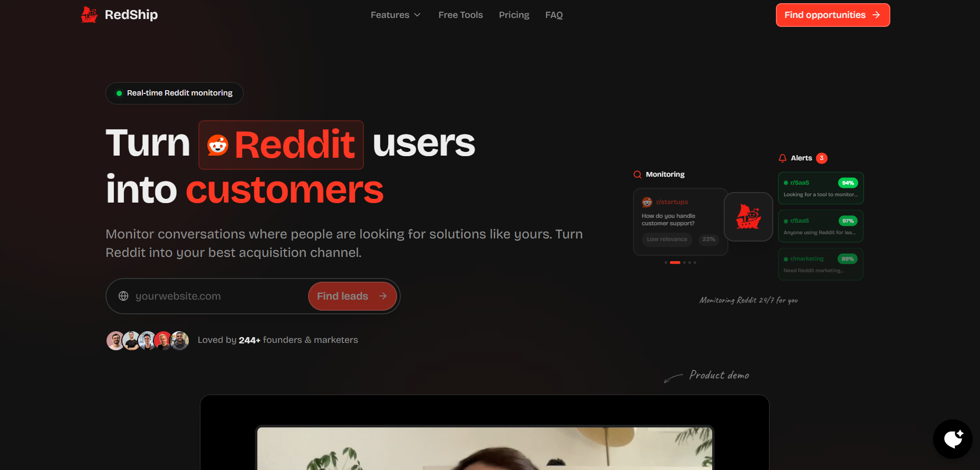Click the globe icon in website field
This screenshot has width=980, height=470.
pos(123,296)
